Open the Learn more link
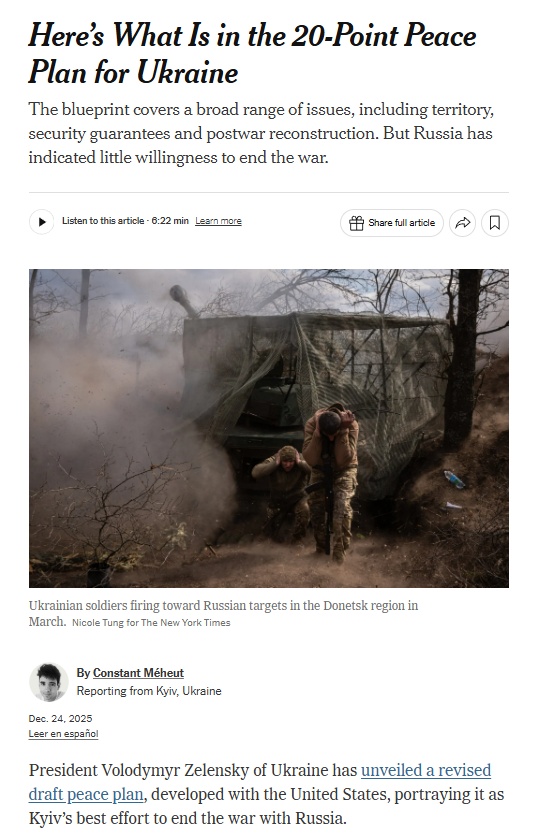 click(x=218, y=221)
